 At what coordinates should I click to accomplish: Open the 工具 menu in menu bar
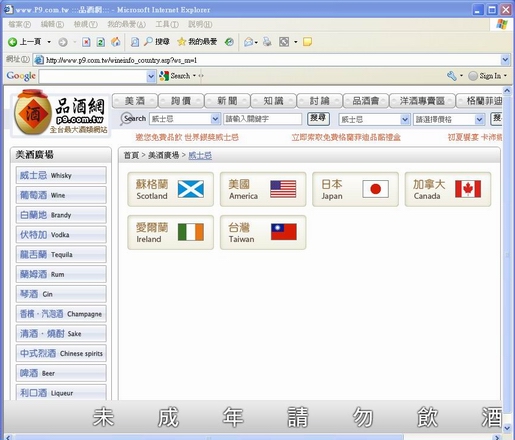point(167,24)
